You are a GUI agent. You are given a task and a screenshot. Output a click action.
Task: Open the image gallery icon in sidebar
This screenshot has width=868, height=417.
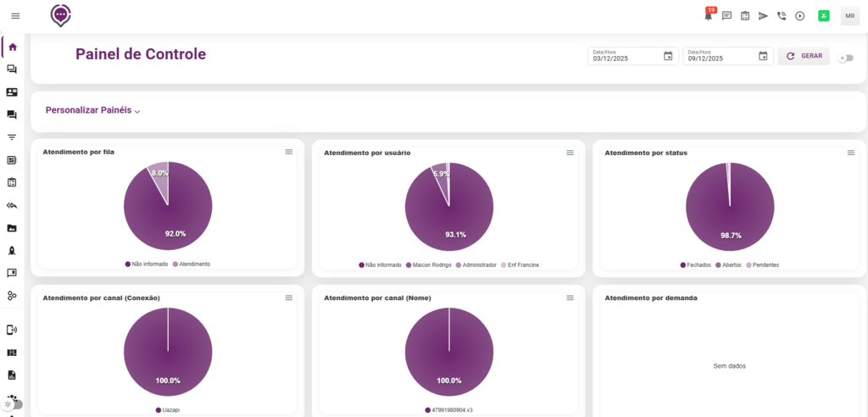[12, 228]
